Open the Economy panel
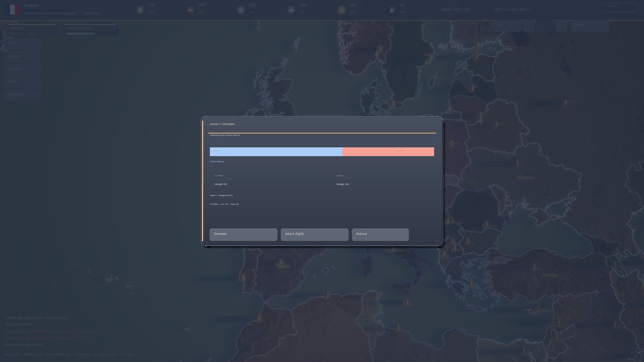644x362 pixels. (x=23, y=69)
